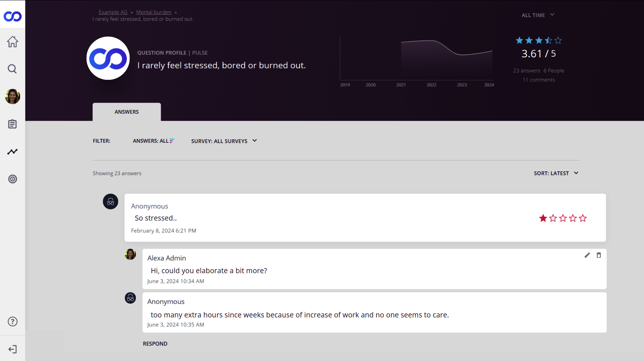644x361 pixels.
Task: Click the infinity logo at top left
Action: pyautogui.click(x=12, y=16)
